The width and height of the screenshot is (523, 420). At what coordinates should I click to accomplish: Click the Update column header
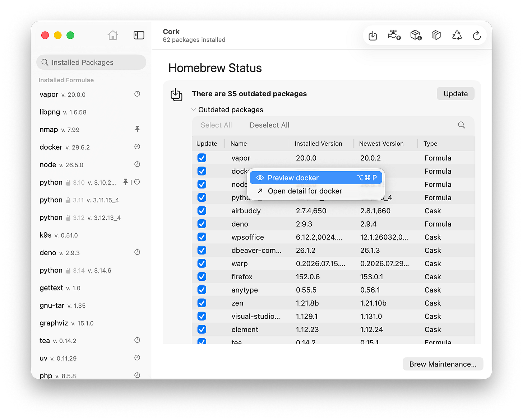click(x=207, y=144)
